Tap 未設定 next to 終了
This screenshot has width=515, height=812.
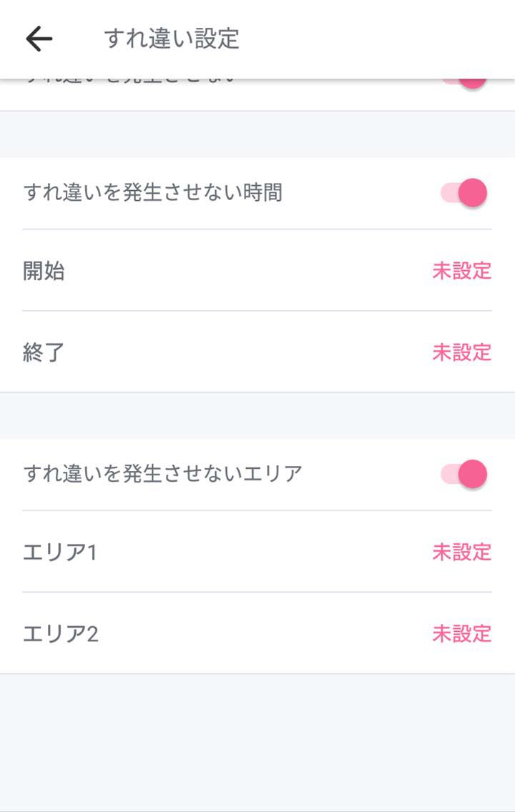coord(461,352)
